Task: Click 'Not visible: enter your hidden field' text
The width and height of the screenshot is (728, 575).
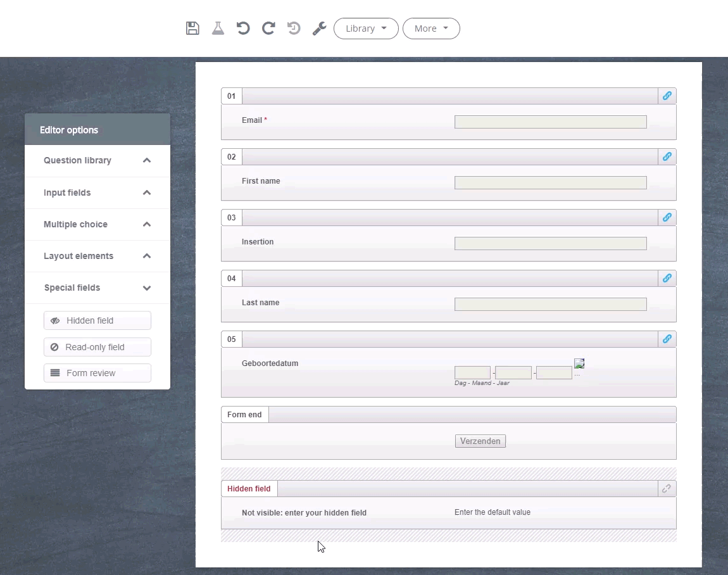Action: click(304, 513)
